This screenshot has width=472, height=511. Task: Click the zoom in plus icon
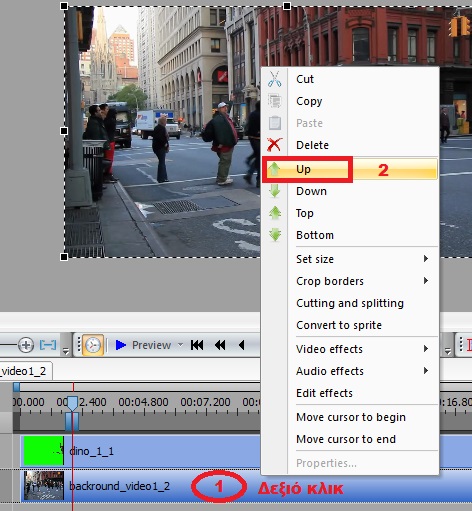[x=26, y=345]
